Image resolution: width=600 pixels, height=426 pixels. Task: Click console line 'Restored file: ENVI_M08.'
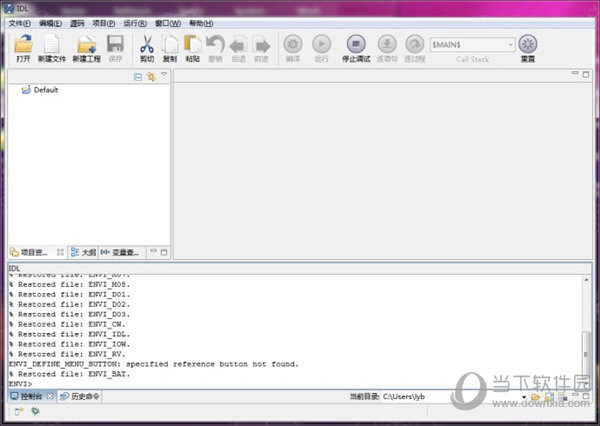click(70, 284)
